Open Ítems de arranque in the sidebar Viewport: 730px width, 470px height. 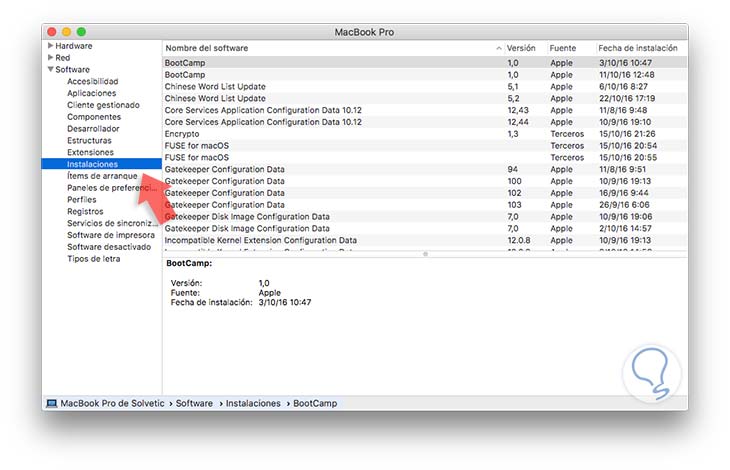pyautogui.click(x=102, y=176)
